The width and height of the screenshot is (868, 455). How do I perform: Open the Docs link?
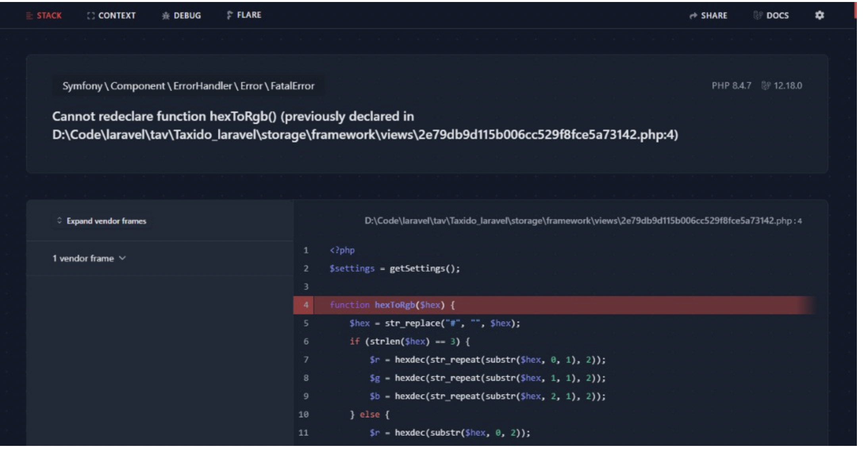pyautogui.click(x=771, y=15)
